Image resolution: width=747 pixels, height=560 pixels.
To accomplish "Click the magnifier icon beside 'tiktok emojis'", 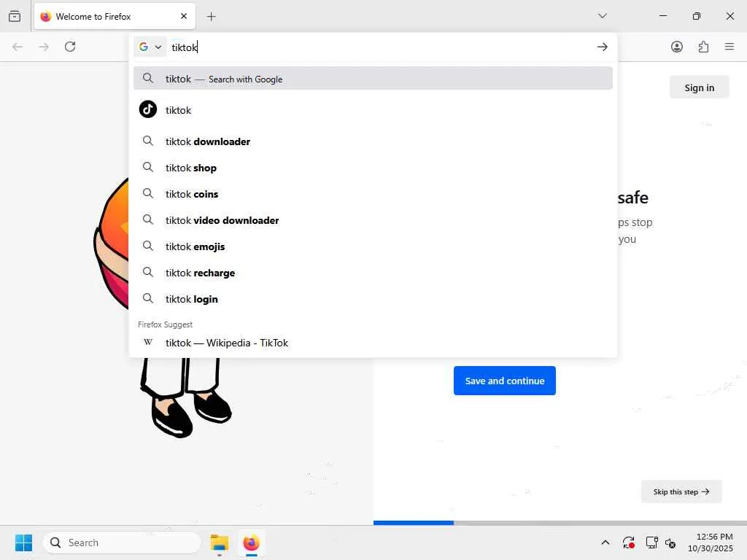I will click(148, 245).
